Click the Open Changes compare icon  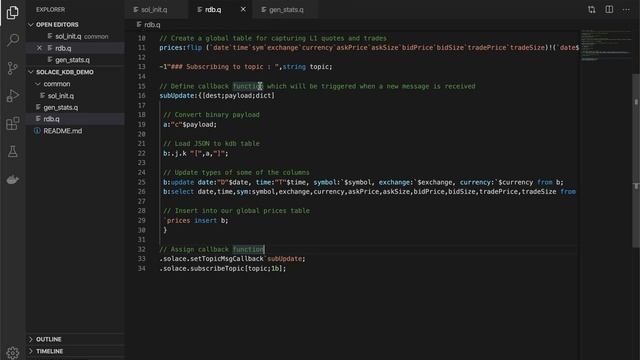(591, 9)
